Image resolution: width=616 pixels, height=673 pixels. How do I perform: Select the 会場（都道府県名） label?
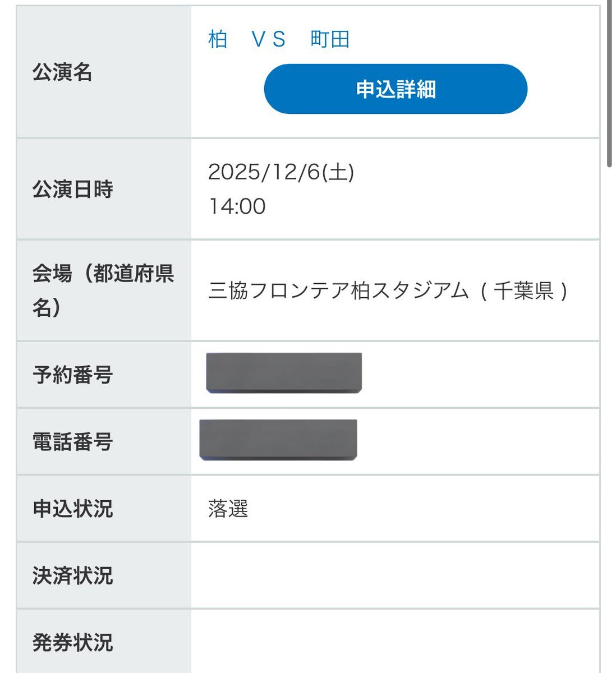click(x=103, y=291)
